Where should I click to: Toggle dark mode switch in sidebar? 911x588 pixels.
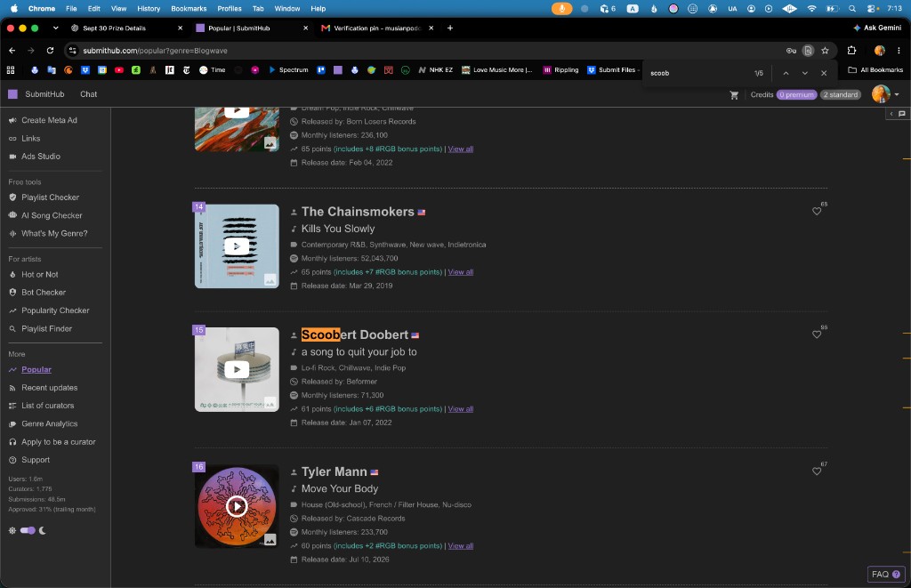tap(28, 530)
